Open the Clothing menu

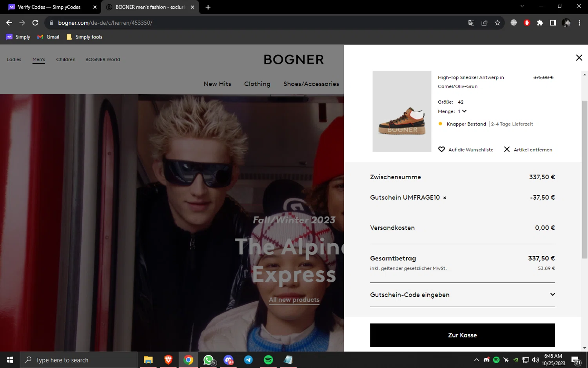pyautogui.click(x=257, y=84)
